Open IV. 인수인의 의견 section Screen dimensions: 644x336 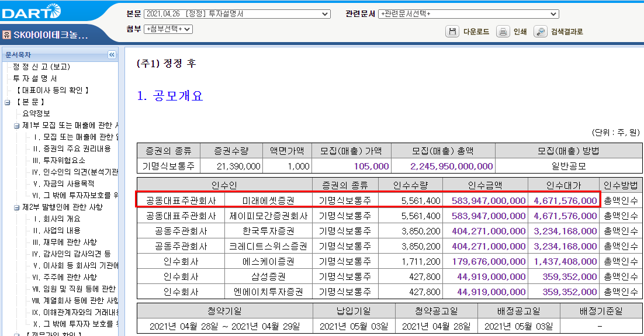[75, 172]
